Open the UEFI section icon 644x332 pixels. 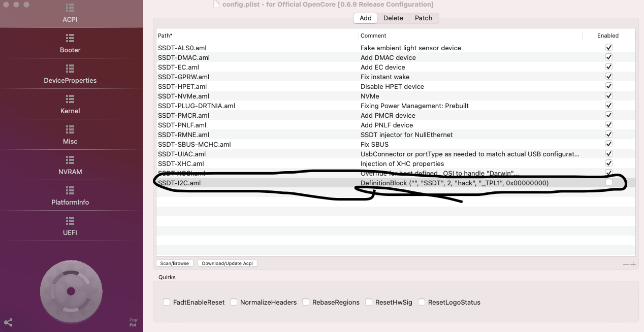[70, 221]
